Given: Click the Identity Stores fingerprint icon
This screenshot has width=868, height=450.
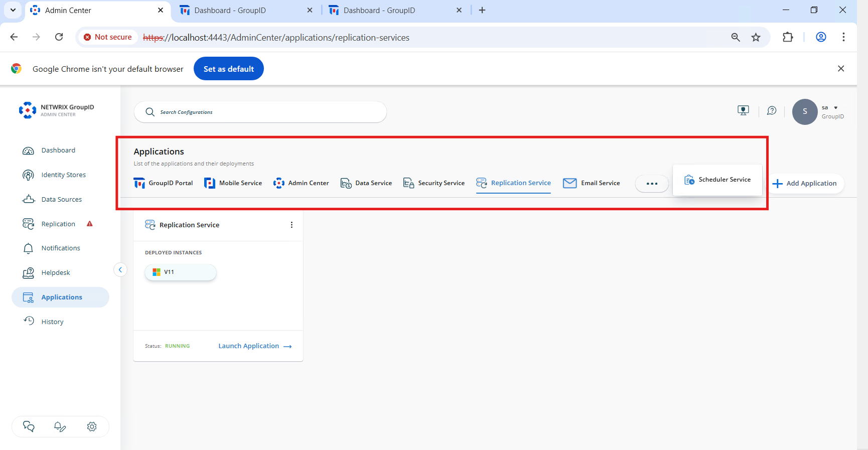Looking at the screenshot, I should pyautogui.click(x=28, y=175).
